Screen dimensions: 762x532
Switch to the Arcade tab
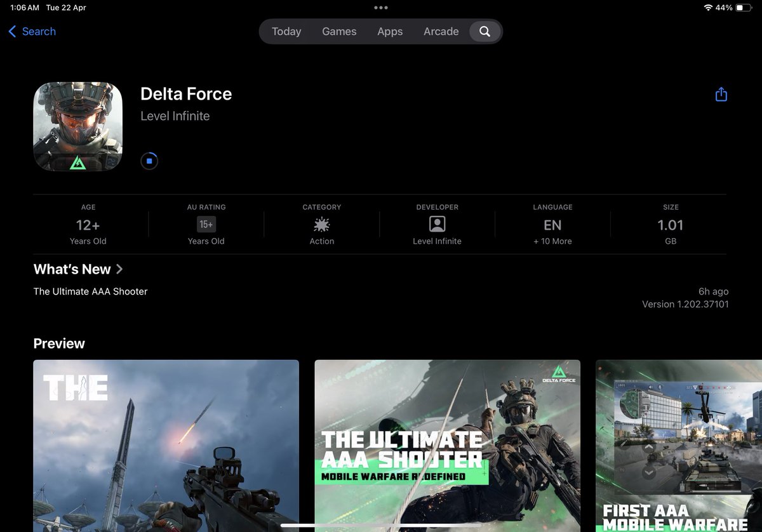tap(441, 31)
